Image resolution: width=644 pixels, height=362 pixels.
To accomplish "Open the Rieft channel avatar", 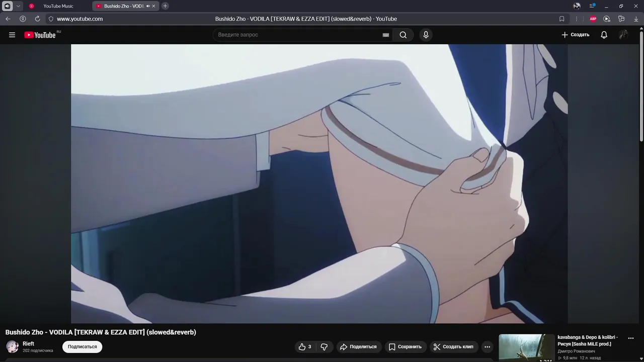I will pyautogui.click(x=12, y=346).
